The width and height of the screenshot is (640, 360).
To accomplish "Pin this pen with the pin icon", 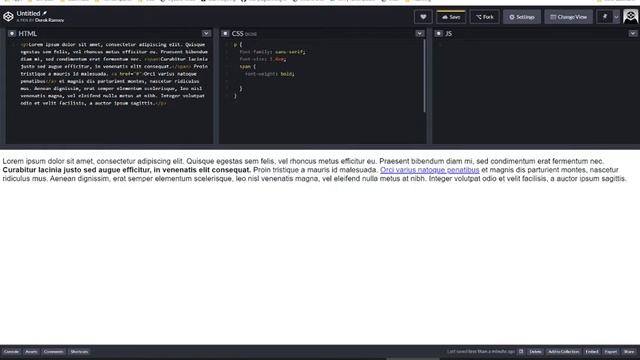I will (605, 17).
